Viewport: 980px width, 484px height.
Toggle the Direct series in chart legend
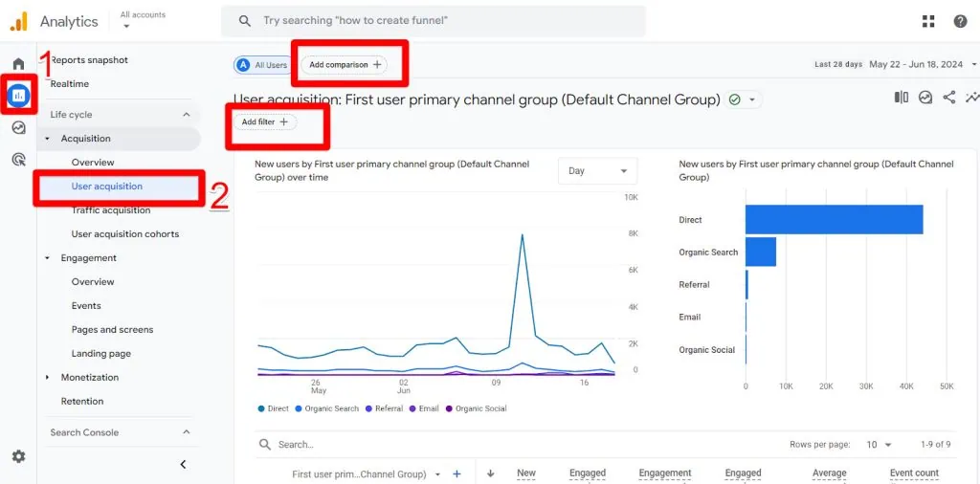pyautogui.click(x=273, y=408)
